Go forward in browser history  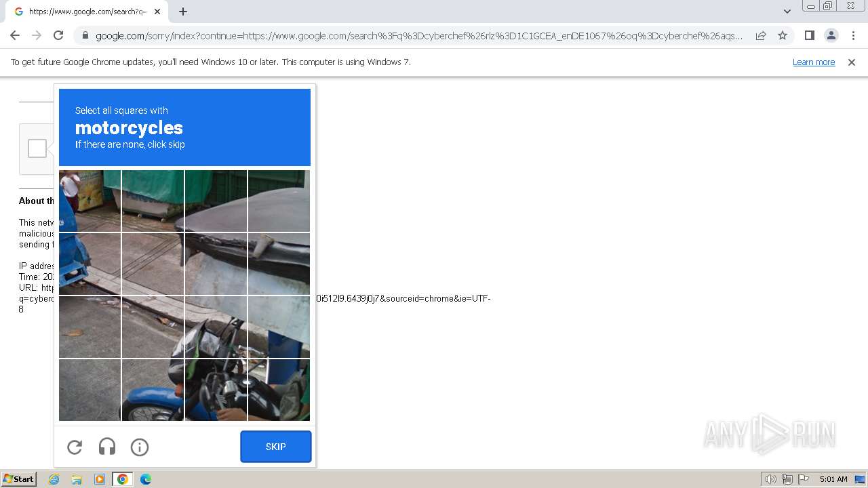[x=37, y=35]
